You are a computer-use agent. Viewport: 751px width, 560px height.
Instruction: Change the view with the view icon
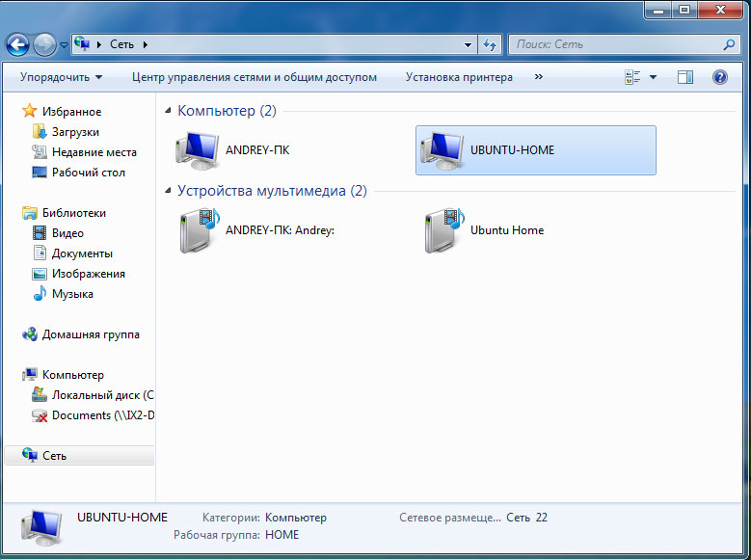632,77
